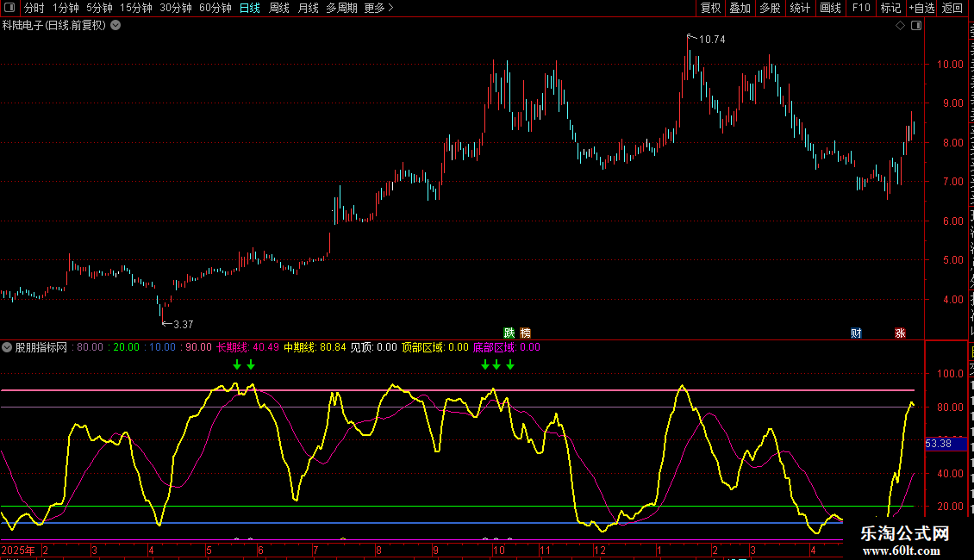This screenshot has width=974, height=560.
Task: Click the 12 month marker on time axis
Action: coord(599,550)
